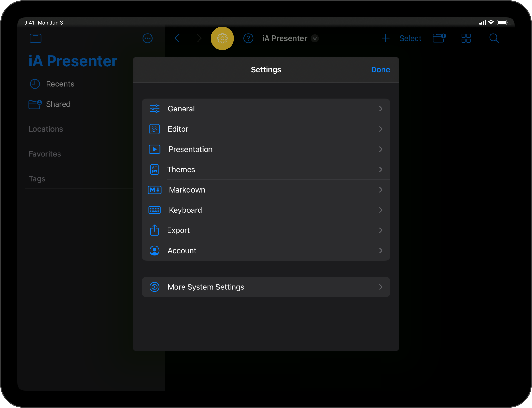Expand the Presentation row chevron
This screenshot has height=408, width=532.
coord(381,149)
